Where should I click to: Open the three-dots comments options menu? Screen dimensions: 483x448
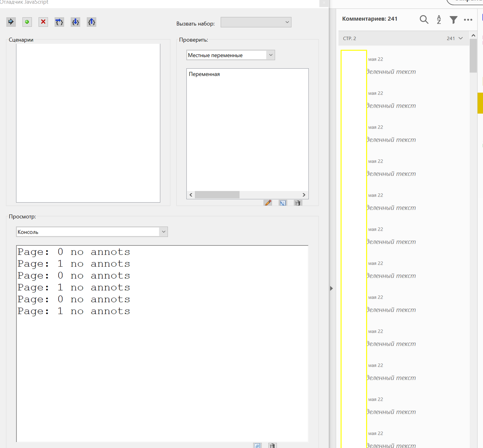point(468,20)
